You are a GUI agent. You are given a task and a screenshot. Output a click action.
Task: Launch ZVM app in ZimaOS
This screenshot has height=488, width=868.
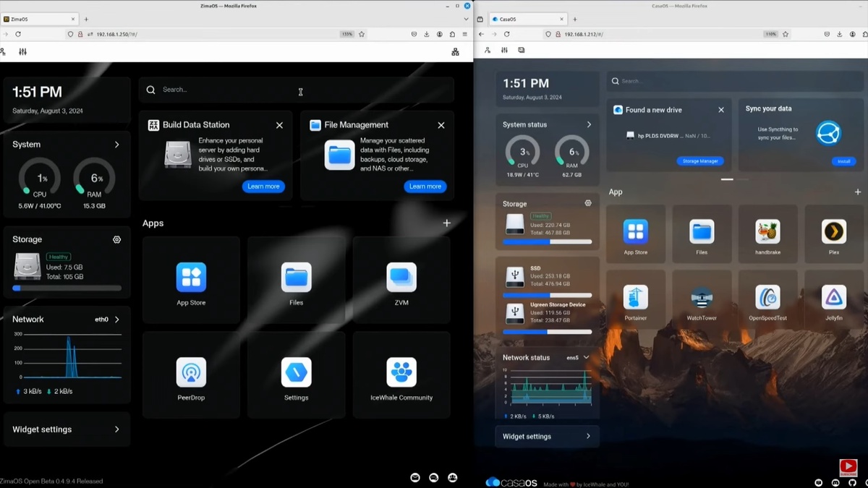[x=401, y=279]
